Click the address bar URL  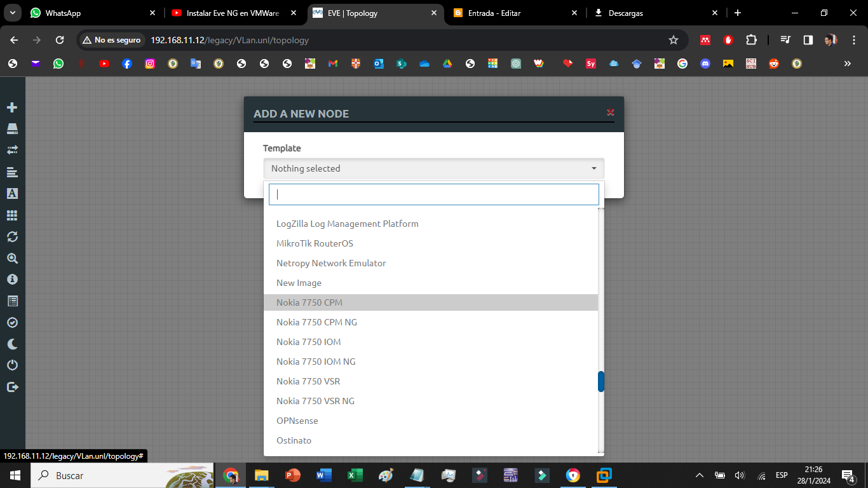coord(229,40)
